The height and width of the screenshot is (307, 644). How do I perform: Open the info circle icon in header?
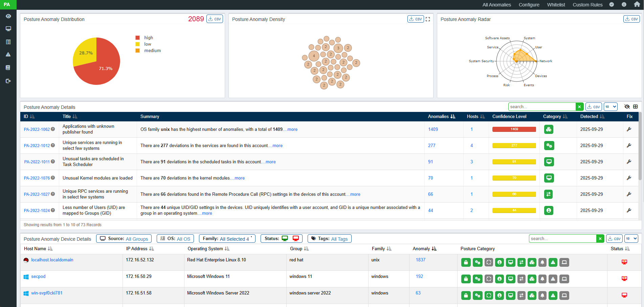(x=624, y=4)
